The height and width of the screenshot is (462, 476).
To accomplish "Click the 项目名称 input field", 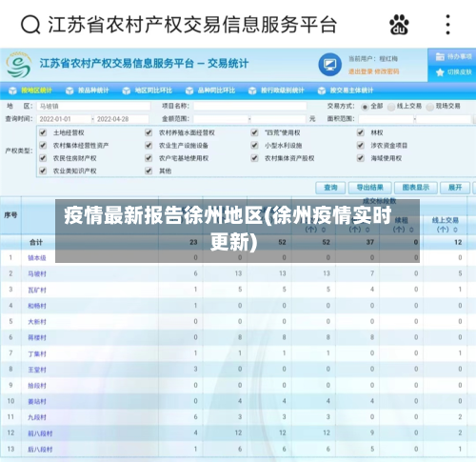I will pos(250,106).
